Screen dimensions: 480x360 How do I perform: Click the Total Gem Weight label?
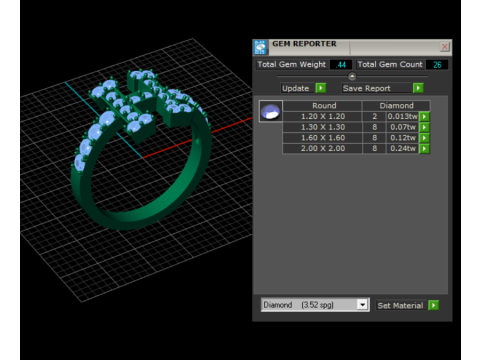[x=292, y=64]
